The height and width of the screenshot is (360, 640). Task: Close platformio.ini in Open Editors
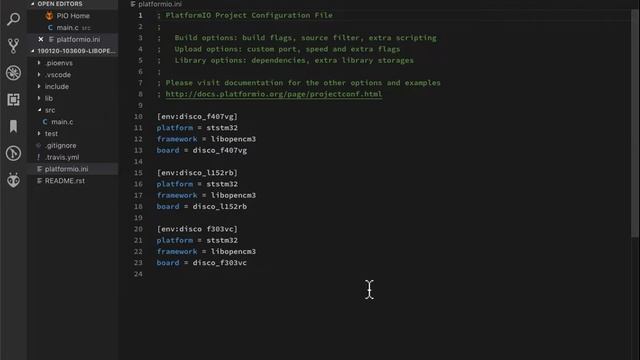[x=40, y=39]
